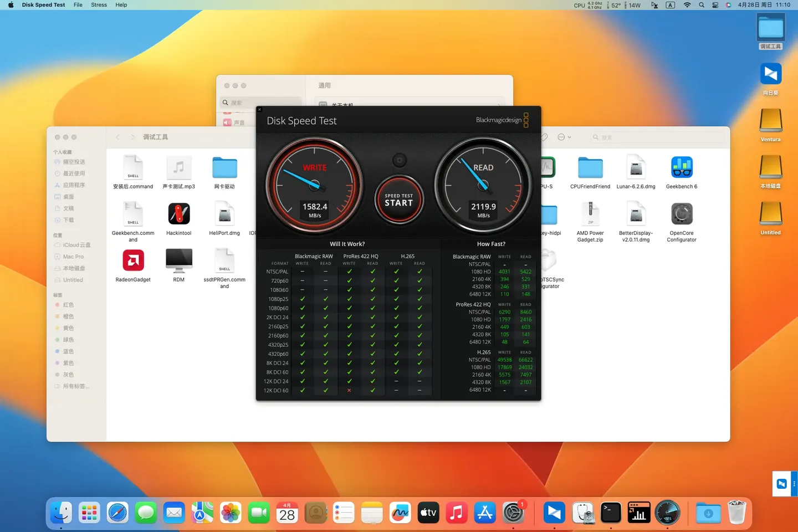The height and width of the screenshot is (532, 798).
Task: Open the HeliPort.dmg disk image
Action: click(224, 213)
